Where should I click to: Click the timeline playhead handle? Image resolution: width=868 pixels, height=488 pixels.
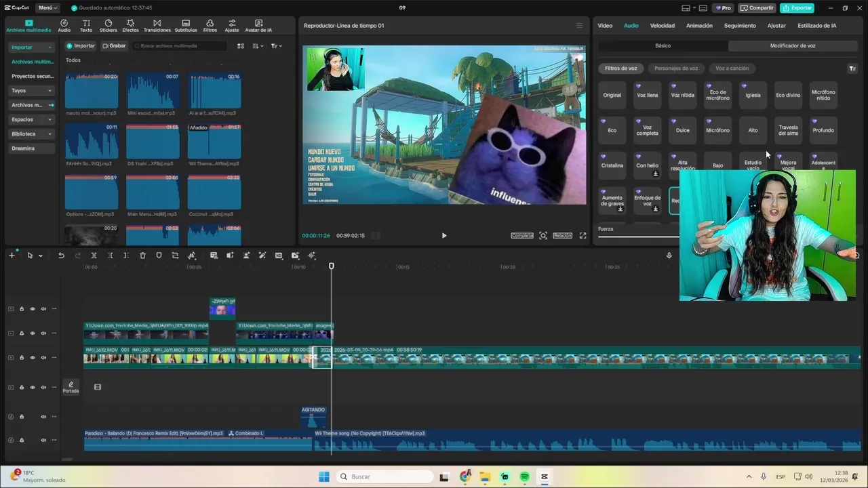332,266
